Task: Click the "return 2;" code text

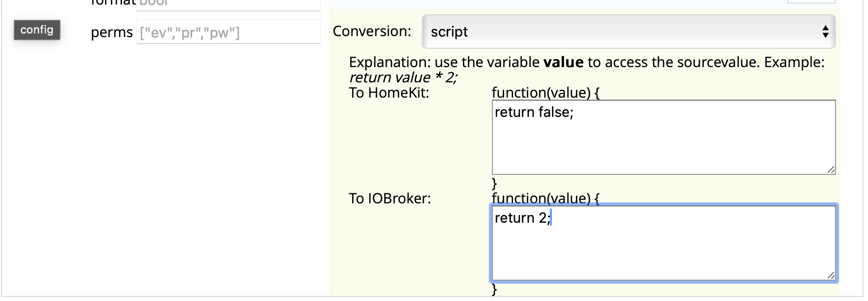Action: 522,218
